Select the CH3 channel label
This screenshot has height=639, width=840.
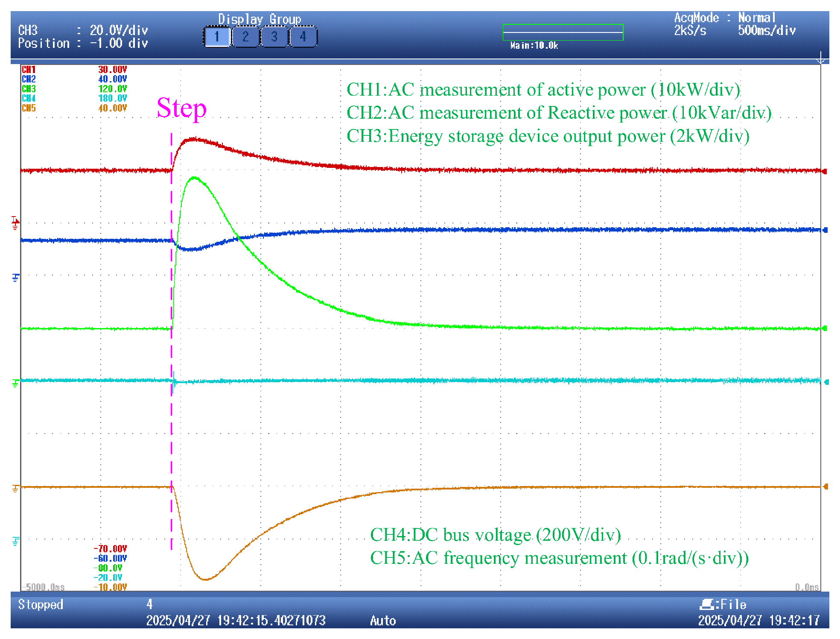point(29,89)
